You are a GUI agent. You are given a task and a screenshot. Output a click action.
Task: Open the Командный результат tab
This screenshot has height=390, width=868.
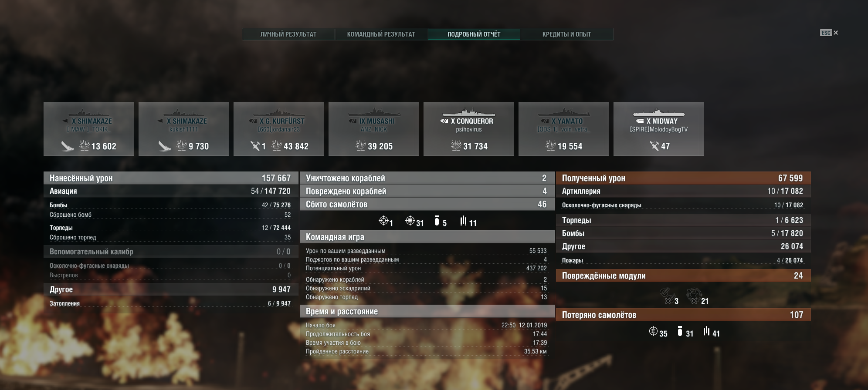pos(381,34)
